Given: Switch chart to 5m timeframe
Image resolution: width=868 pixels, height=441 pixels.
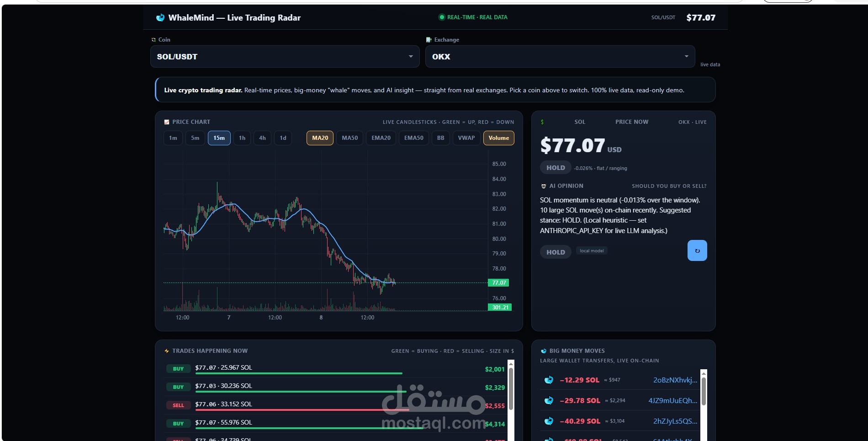Looking at the screenshot, I should (195, 138).
